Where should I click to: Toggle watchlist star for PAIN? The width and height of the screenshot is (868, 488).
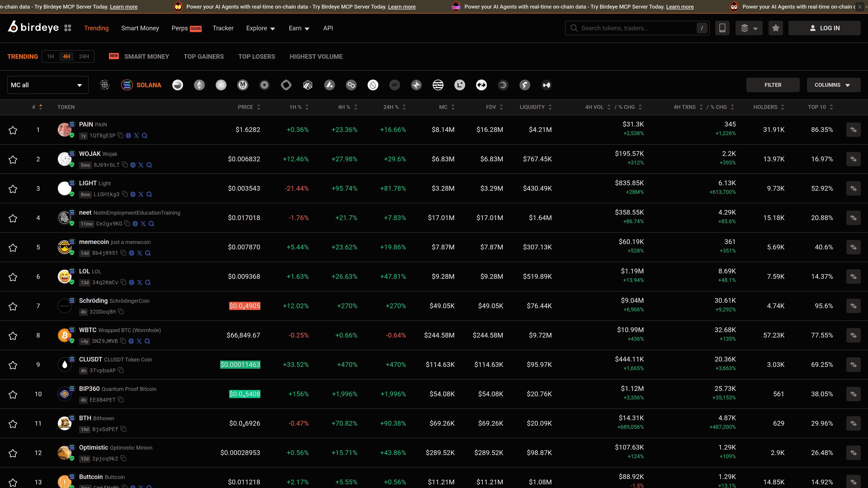coord(13,130)
